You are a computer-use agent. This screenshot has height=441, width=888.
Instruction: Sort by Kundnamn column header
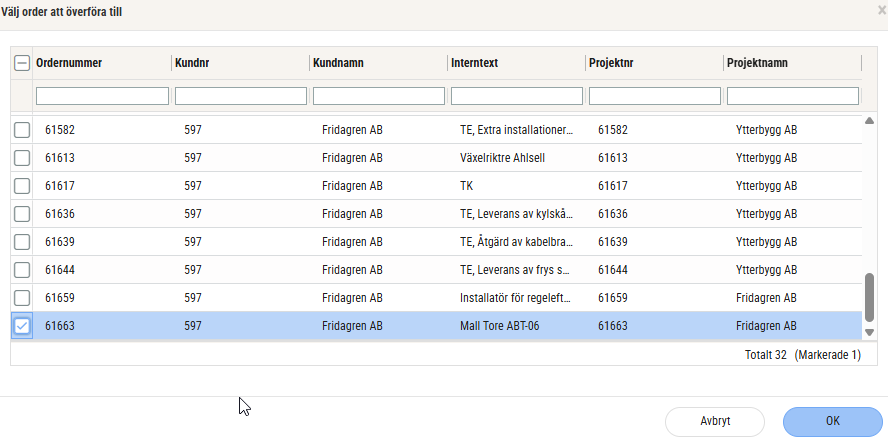pos(338,63)
